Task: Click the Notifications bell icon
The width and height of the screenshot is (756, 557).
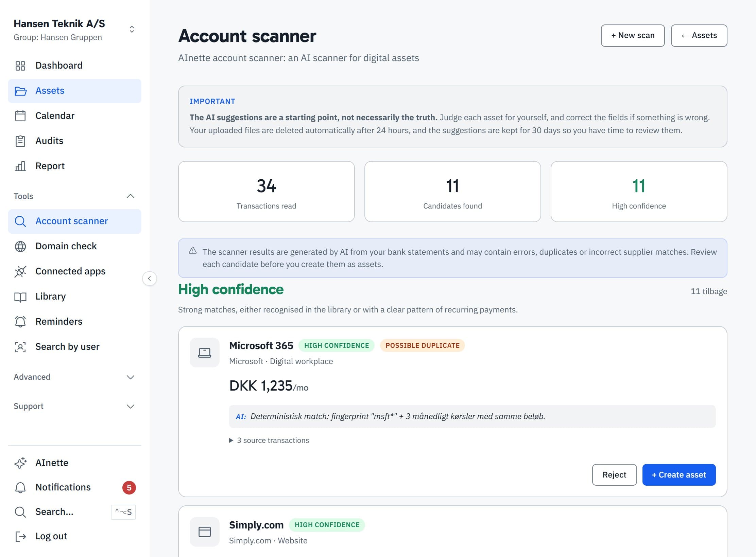Action: point(20,488)
